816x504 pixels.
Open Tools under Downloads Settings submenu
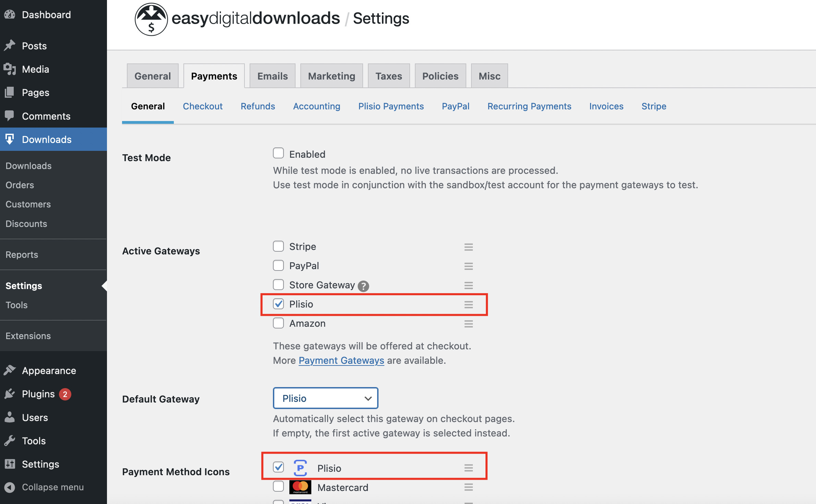(x=16, y=305)
